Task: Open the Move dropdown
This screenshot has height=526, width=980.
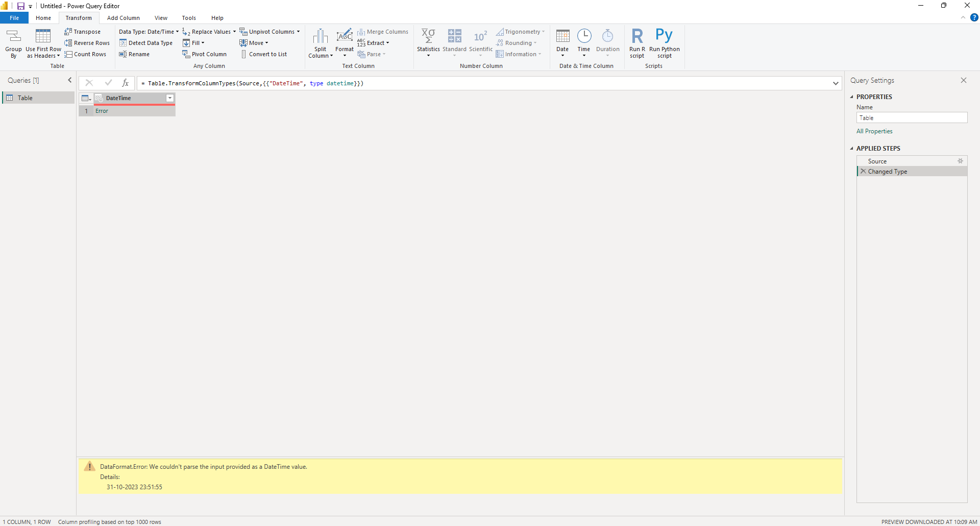Action: (266, 43)
